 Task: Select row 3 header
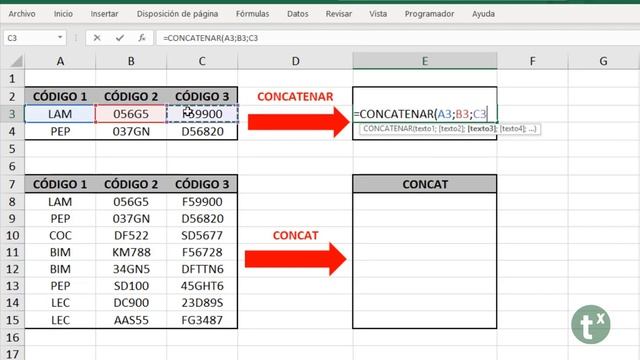(12, 114)
